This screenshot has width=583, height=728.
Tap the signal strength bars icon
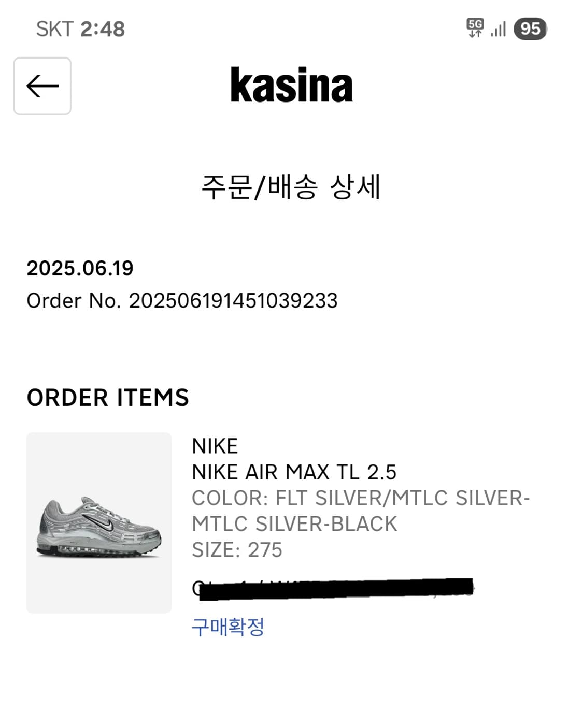[498, 29]
